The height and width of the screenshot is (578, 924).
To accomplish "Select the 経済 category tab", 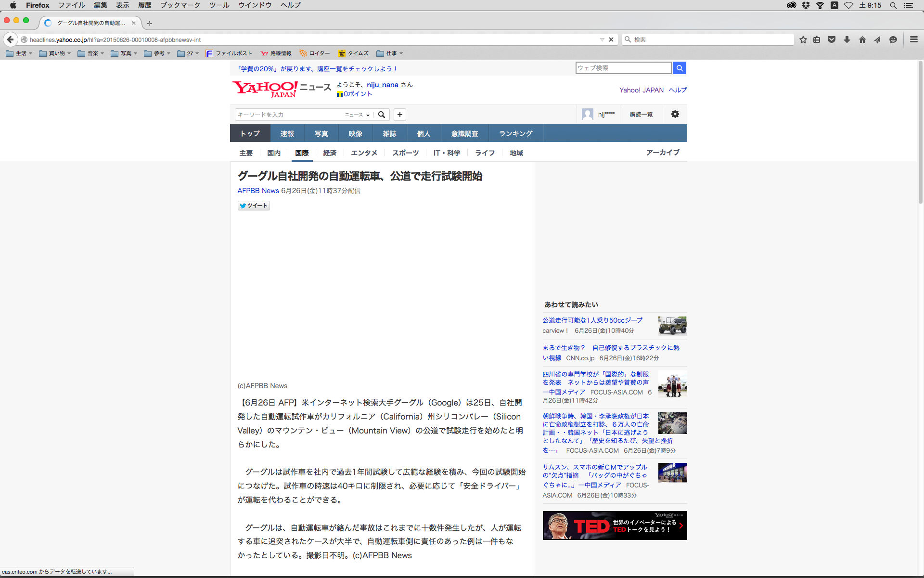I will pyautogui.click(x=330, y=153).
